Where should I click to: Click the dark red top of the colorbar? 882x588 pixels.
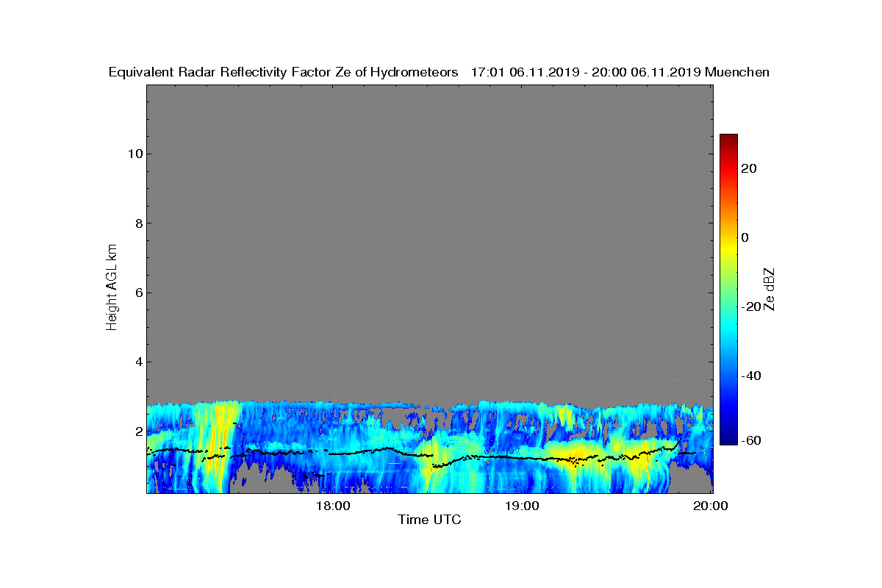[x=728, y=140]
